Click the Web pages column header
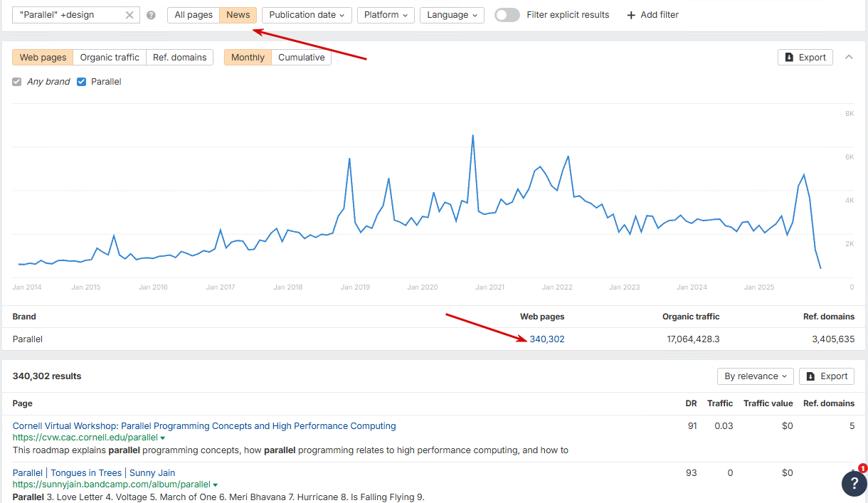Image resolution: width=868 pixels, height=503 pixels. [542, 317]
